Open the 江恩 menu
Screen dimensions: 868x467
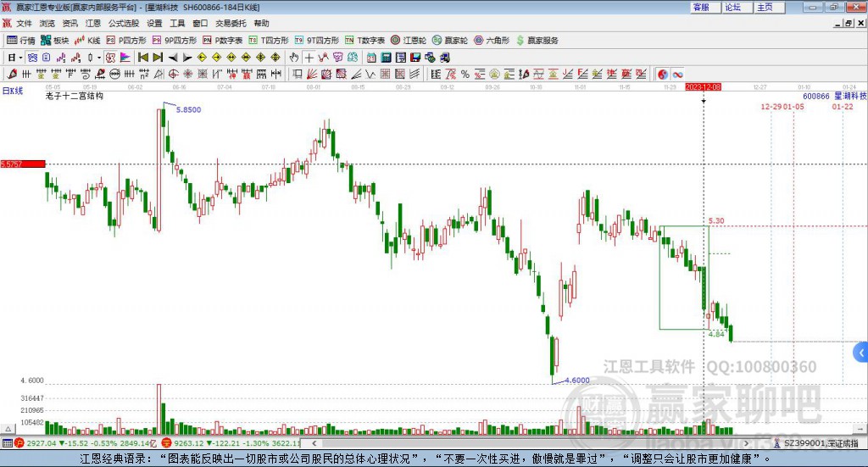point(92,24)
